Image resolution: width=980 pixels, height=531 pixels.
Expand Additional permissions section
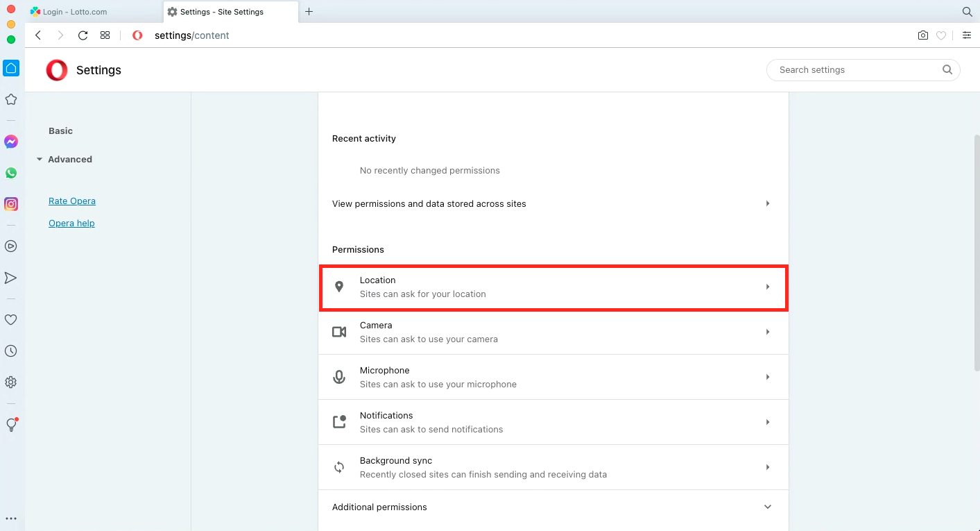(x=553, y=507)
